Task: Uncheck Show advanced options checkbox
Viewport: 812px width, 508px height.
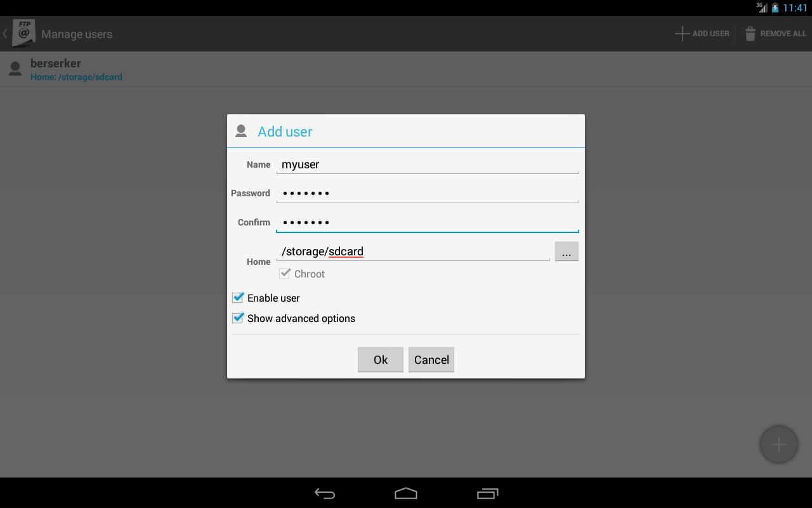Action: 238,318
